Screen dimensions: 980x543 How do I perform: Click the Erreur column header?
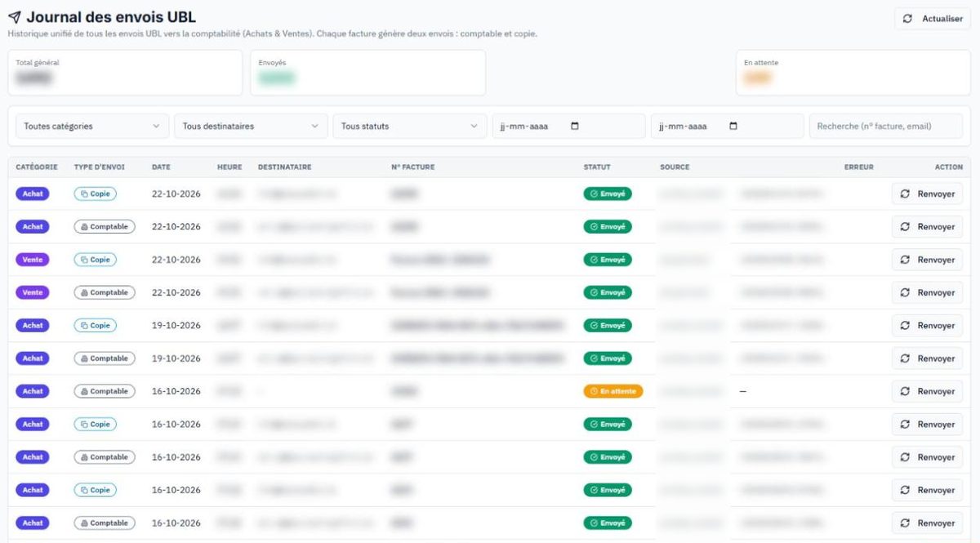point(859,167)
